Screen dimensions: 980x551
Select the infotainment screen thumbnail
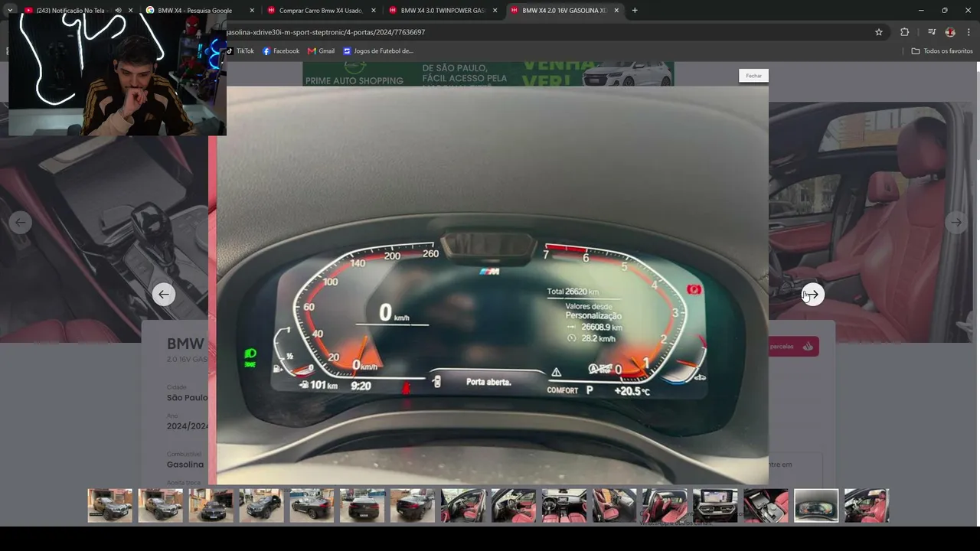point(715,506)
